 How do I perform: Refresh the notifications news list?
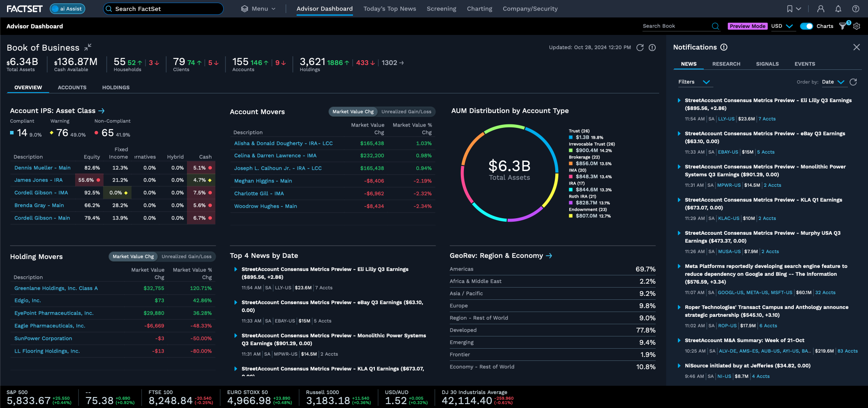coord(853,82)
